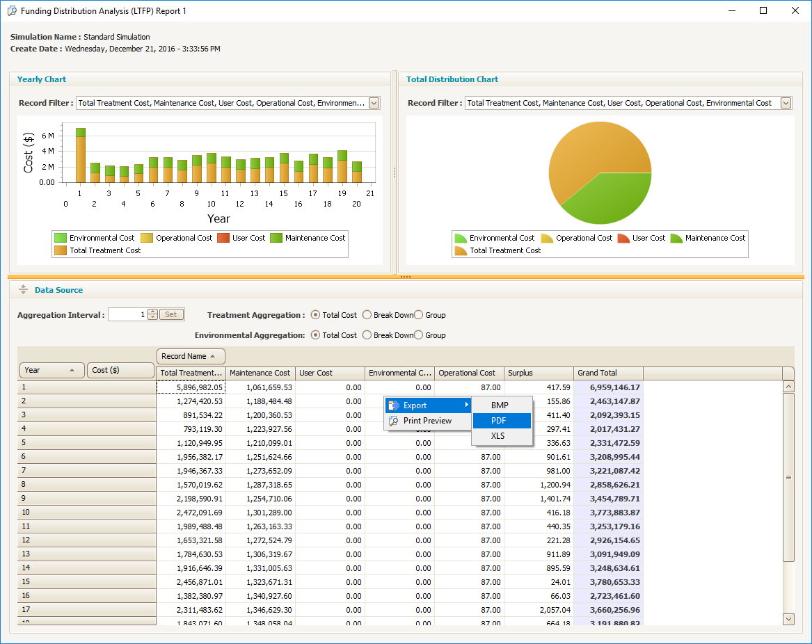The width and height of the screenshot is (812, 644).
Task: Select Group for Environmental Aggregation
Action: coord(419,335)
